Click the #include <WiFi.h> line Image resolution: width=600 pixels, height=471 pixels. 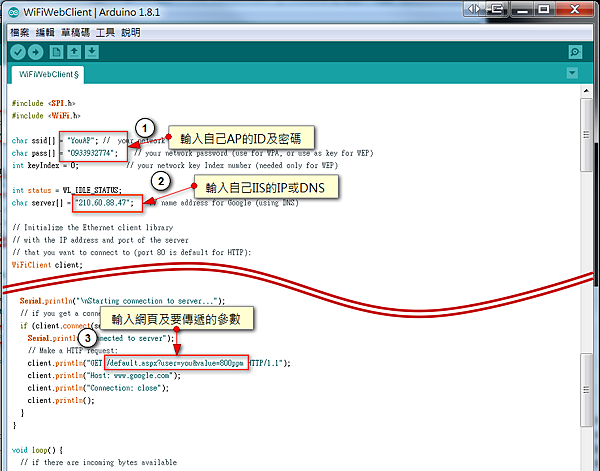coord(46,116)
